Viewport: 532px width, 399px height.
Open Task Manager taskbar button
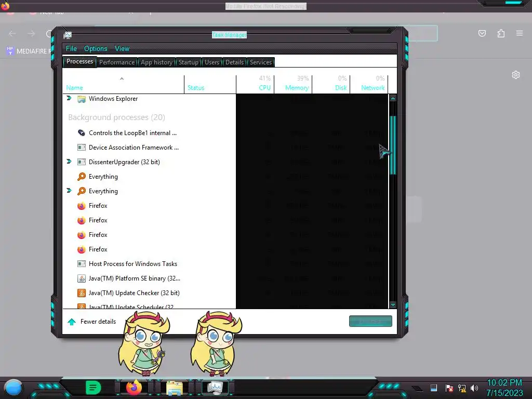coord(215,388)
